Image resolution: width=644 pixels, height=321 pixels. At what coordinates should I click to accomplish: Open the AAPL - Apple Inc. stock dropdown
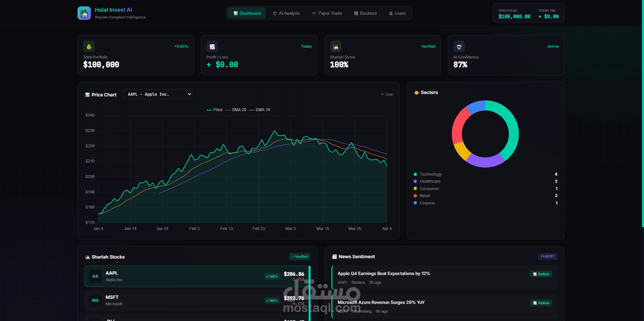coord(158,94)
